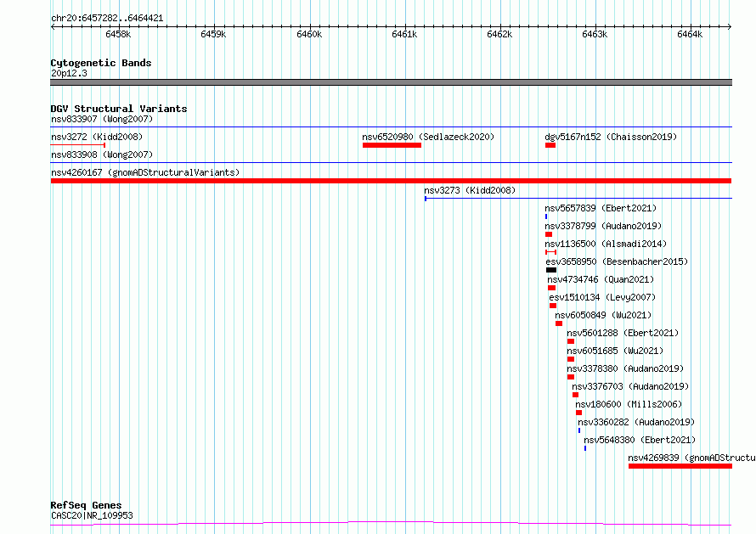This screenshot has height=534, width=756.
Task: Select the nsv180600 Mills2006 variant label
Action: point(629,404)
